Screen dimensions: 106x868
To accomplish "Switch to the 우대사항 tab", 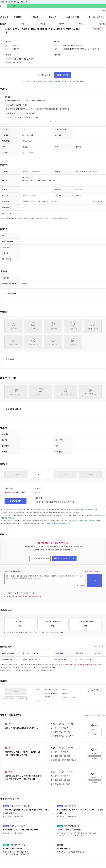I will (x=42, y=24).
